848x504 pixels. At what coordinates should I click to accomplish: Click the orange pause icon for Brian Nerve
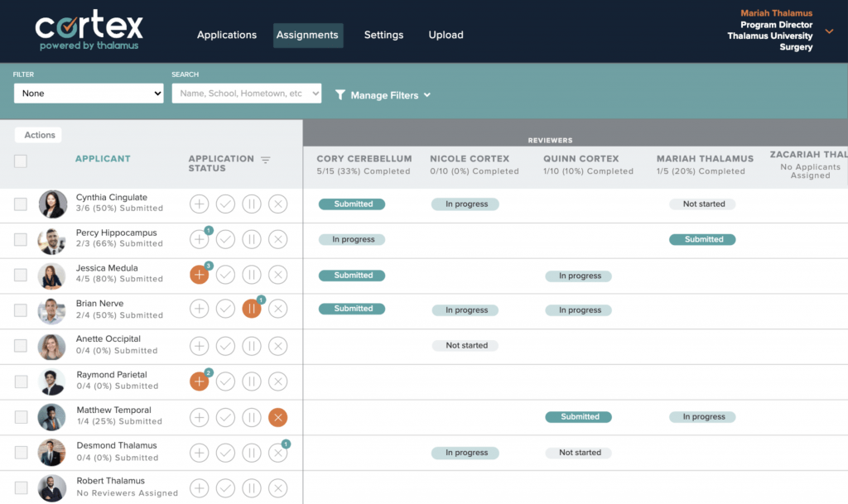coord(252,309)
